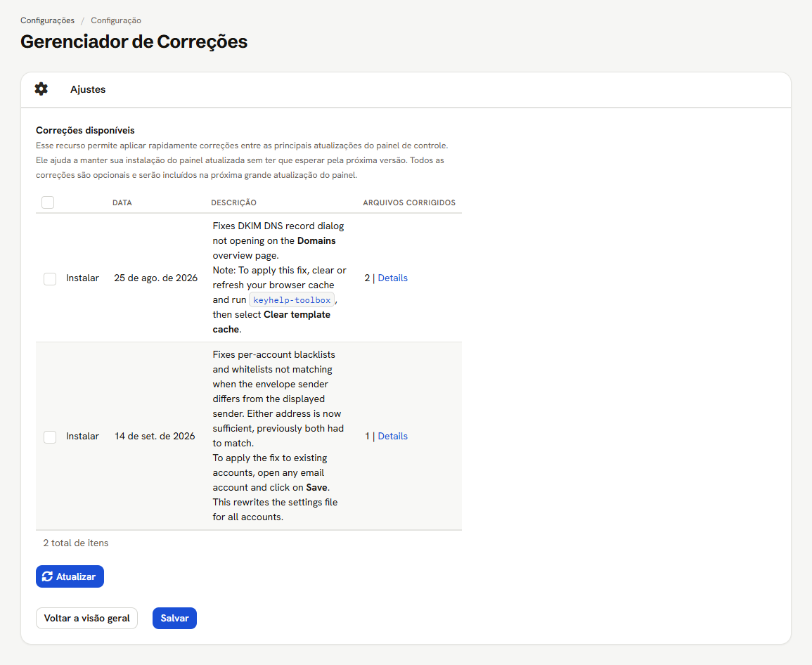Check the 25 de ago. de 2026 fix

tap(50, 279)
